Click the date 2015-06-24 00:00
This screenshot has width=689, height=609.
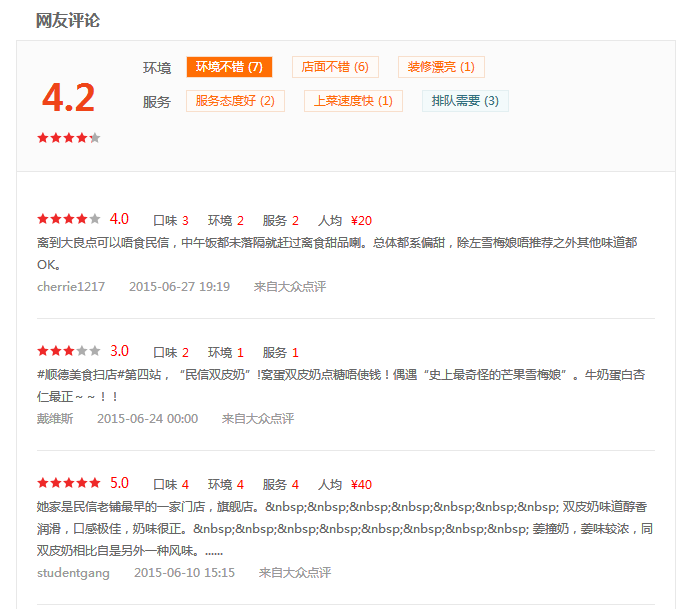coord(148,418)
